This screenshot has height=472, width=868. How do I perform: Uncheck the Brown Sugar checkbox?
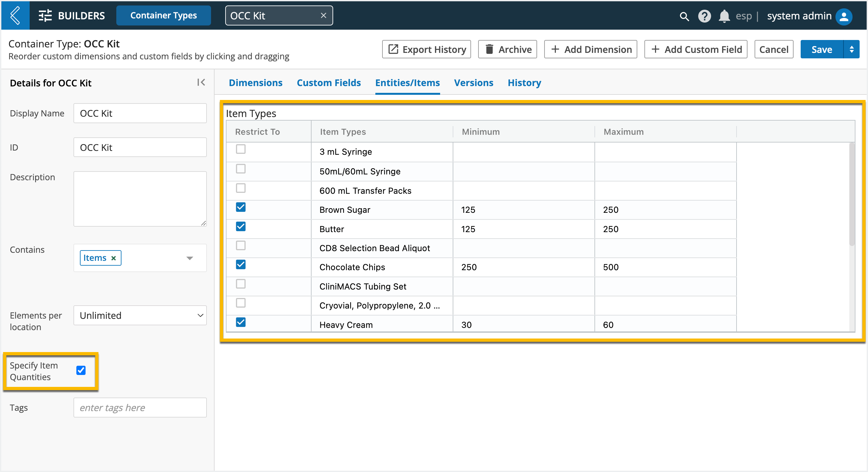(241, 207)
